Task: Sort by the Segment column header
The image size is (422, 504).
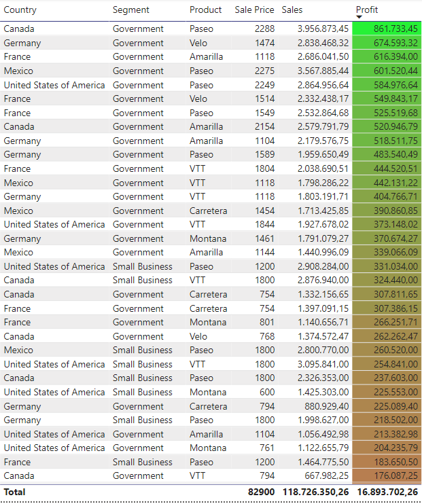Action: pos(131,10)
